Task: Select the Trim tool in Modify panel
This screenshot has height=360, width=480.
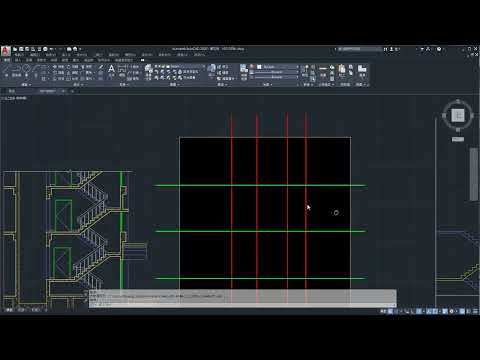Action: [x=86, y=67]
